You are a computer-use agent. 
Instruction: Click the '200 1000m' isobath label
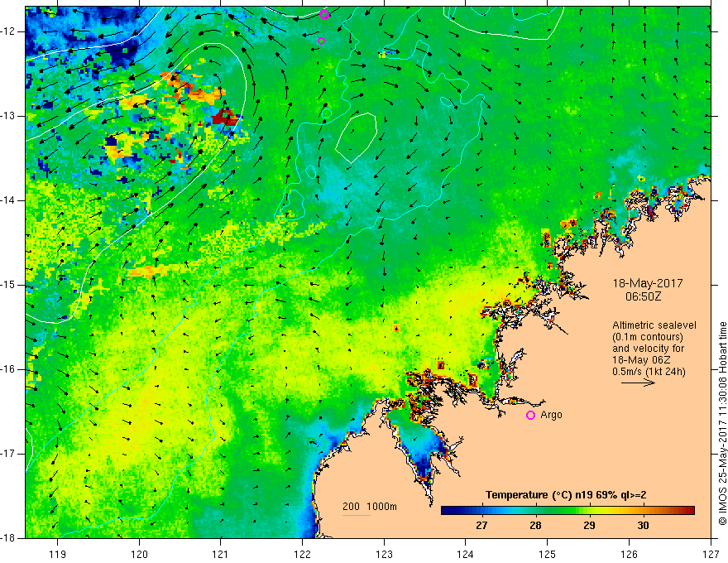(370, 507)
